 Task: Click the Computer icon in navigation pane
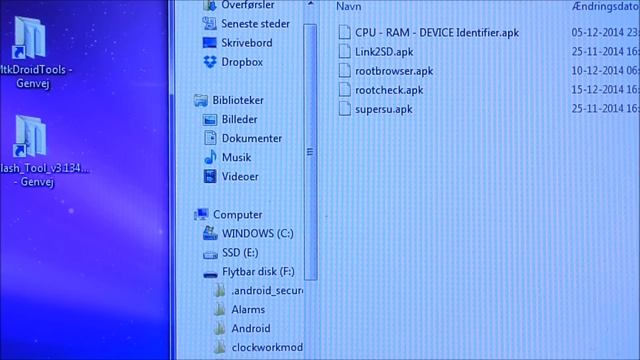pos(201,214)
